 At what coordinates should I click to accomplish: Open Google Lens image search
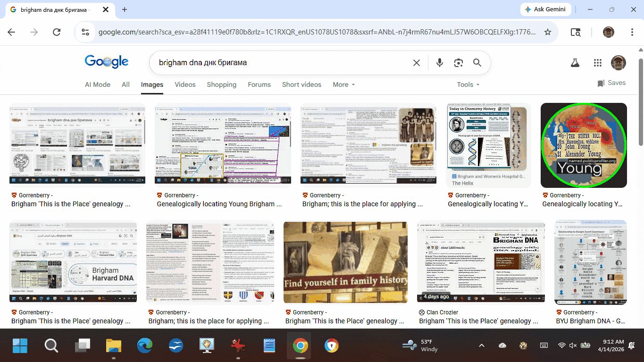(458, 63)
